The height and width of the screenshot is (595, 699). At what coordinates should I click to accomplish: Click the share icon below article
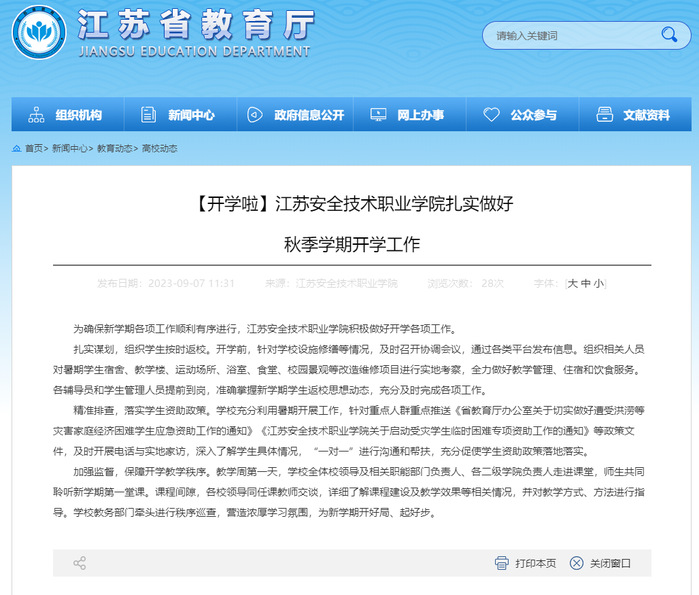point(80,563)
